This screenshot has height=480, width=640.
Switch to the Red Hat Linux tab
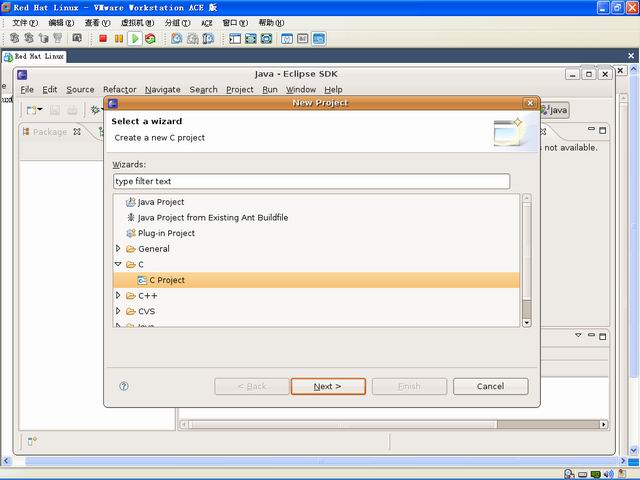(x=34, y=56)
